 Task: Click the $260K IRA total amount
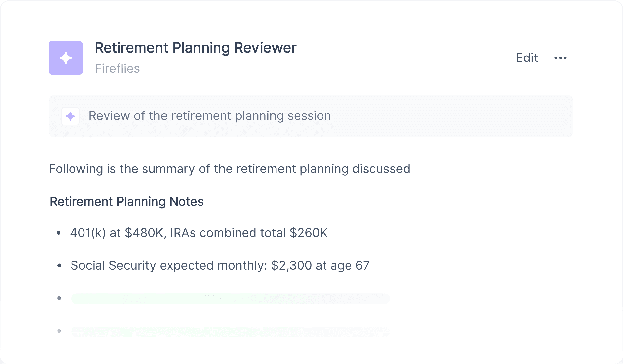(x=309, y=233)
